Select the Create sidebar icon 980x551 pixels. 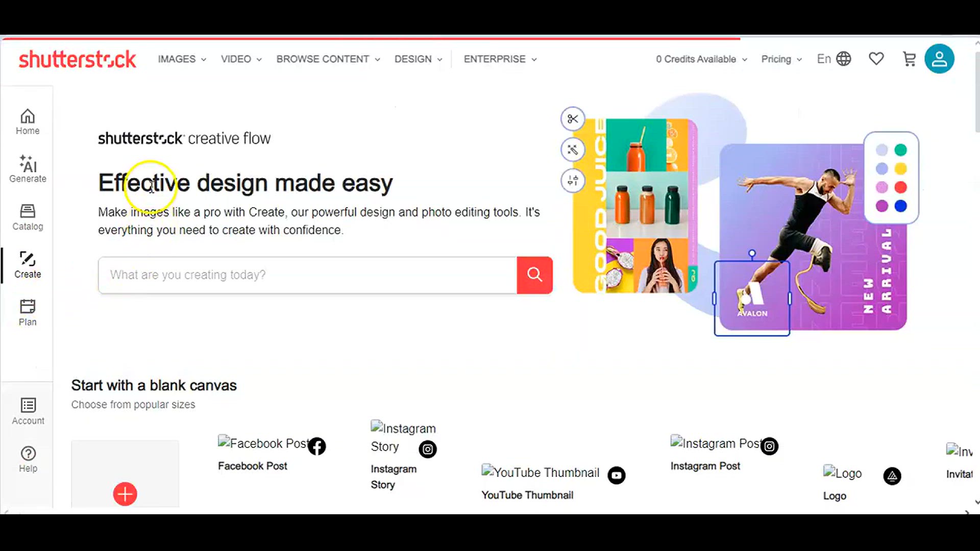28,265
